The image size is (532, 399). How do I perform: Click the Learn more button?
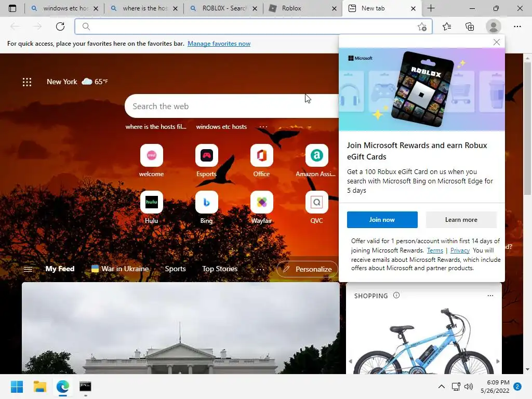(x=461, y=220)
